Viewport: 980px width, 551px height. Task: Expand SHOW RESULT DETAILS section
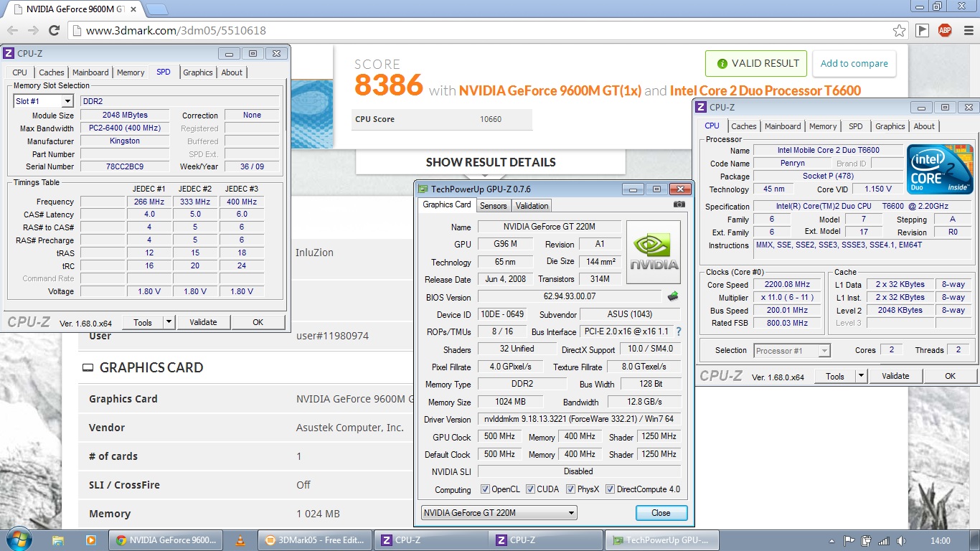coord(491,162)
